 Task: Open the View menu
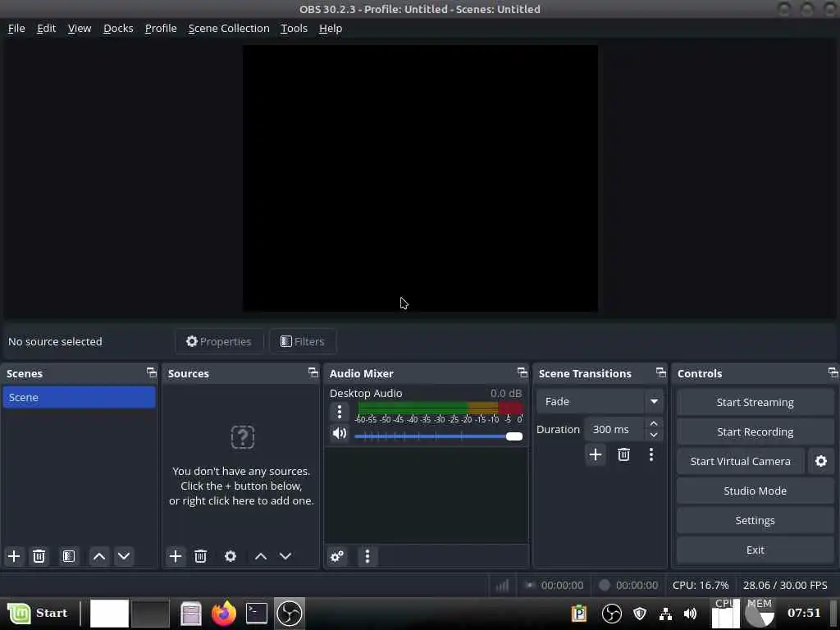coord(80,29)
